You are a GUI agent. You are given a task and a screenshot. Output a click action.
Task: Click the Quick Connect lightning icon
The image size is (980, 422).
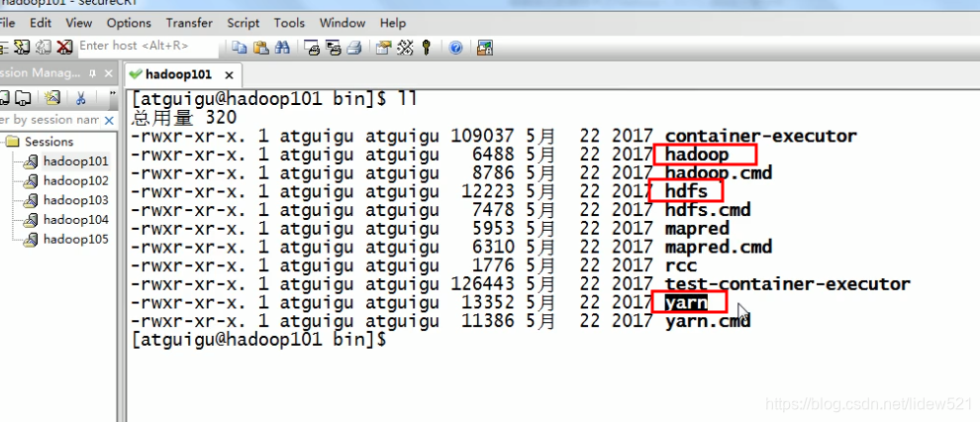coord(23,47)
